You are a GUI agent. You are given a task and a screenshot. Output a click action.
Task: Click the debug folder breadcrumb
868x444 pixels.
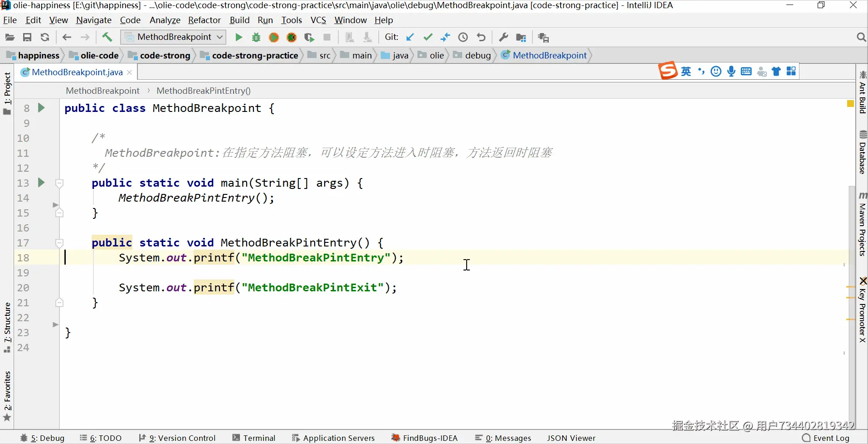pyautogui.click(x=472, y=55)
